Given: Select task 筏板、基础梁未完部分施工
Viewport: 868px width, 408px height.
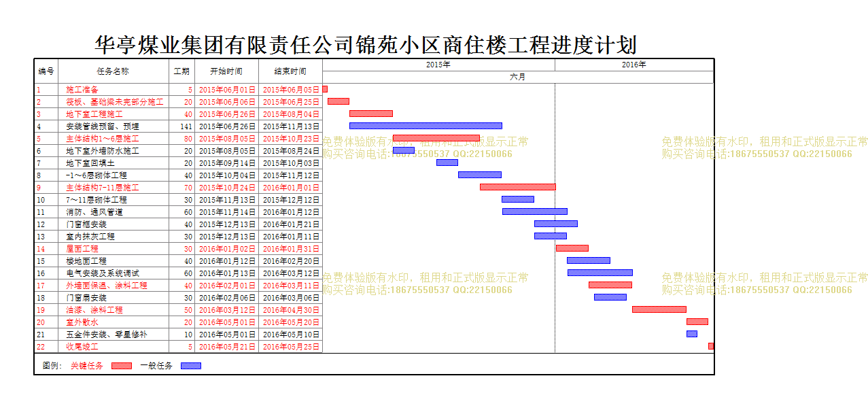Looking at the screenshot, I should [115, 101].
